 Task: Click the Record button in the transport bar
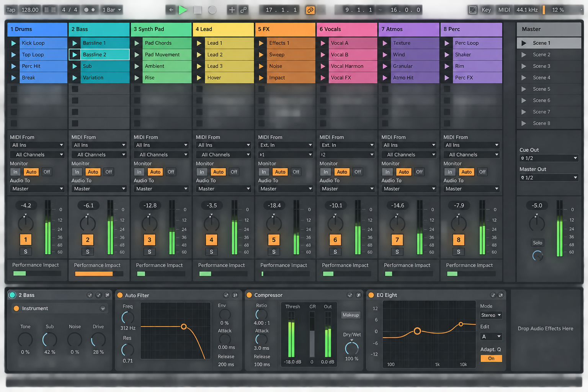212,10
